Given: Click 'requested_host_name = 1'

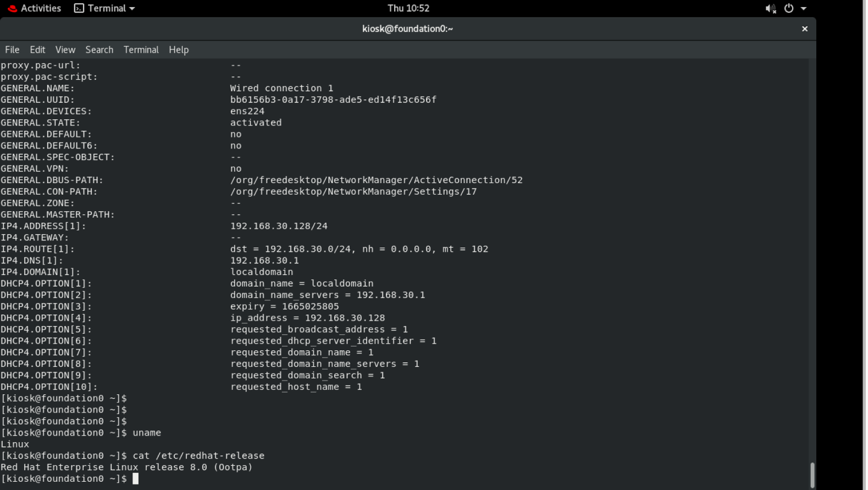Looking at the screenshot, I should pos(296,387).
